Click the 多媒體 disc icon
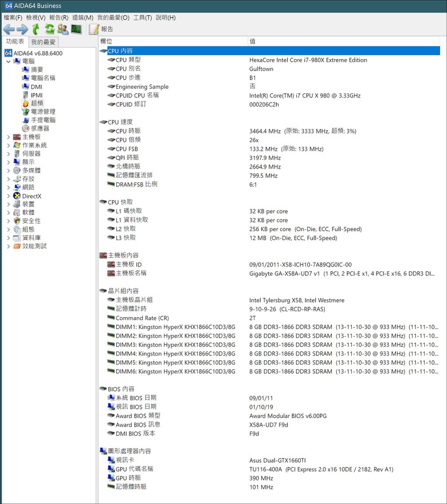Viewport: 447px width, 504px height. [17, 170]
